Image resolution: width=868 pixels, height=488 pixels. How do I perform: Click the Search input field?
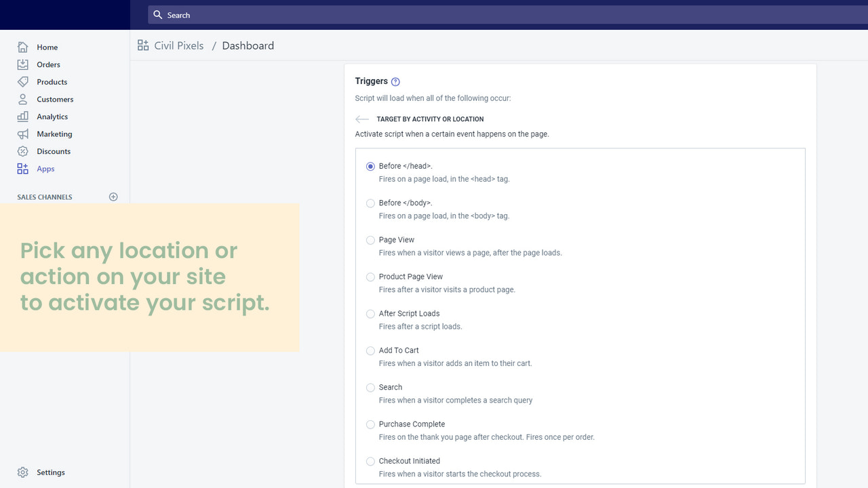507,15
